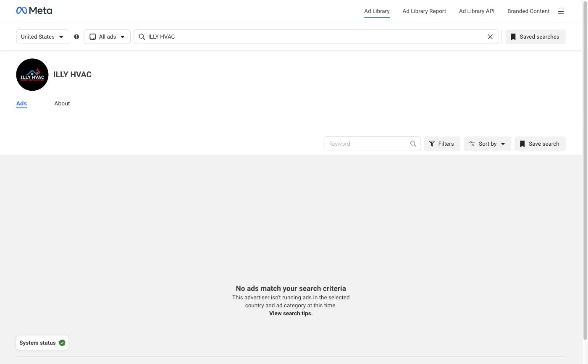588x364 pixels.
Task: Open the Sort by dropdown
Action: coord(487,144)
